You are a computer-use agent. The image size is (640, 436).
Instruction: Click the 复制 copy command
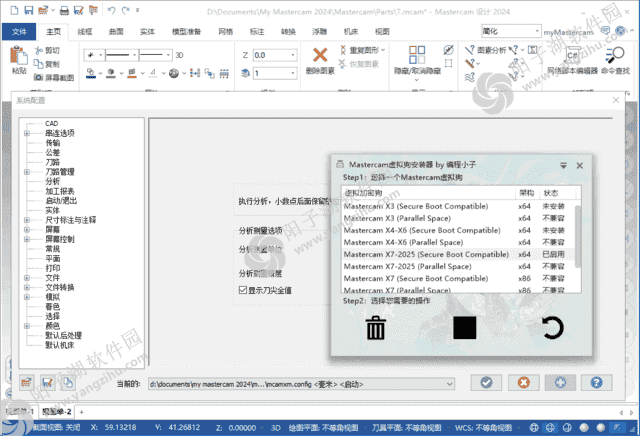(47, 64)
